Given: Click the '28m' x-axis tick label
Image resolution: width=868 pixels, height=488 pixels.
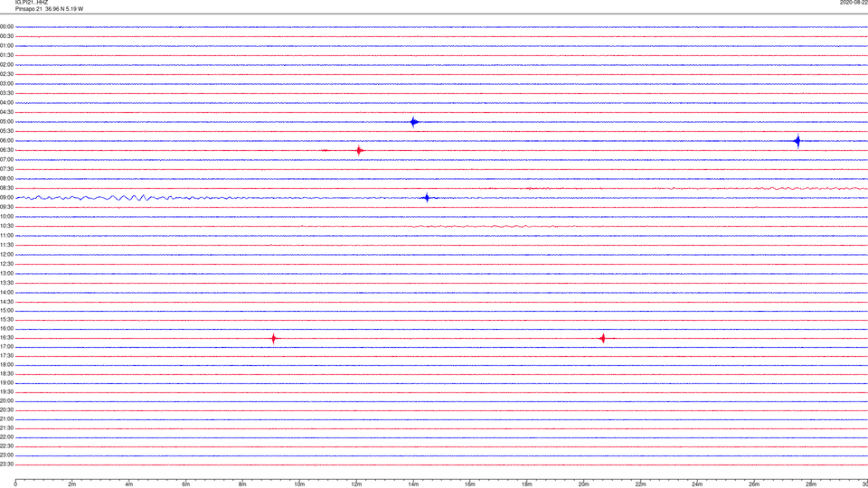Looking at the screenshot, I should (811, 484).
